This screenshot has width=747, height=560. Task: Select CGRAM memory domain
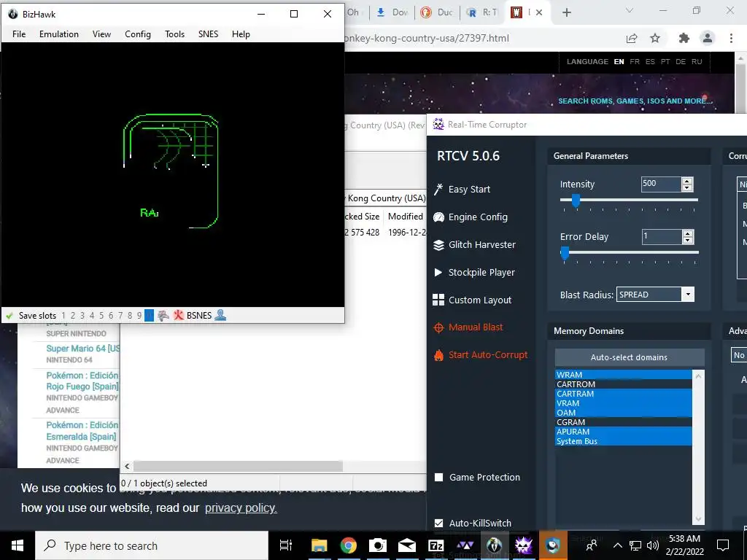tap(623, 422)
